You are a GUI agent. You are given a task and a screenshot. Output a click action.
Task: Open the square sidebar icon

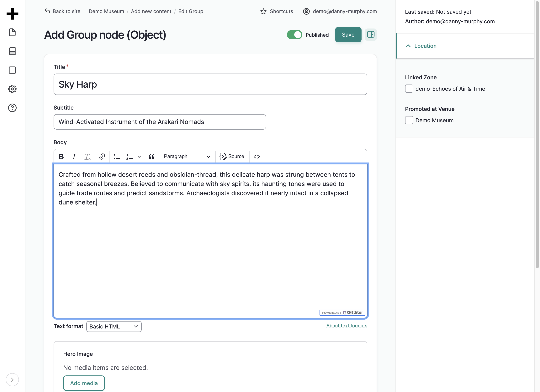(x=12, y=70)
